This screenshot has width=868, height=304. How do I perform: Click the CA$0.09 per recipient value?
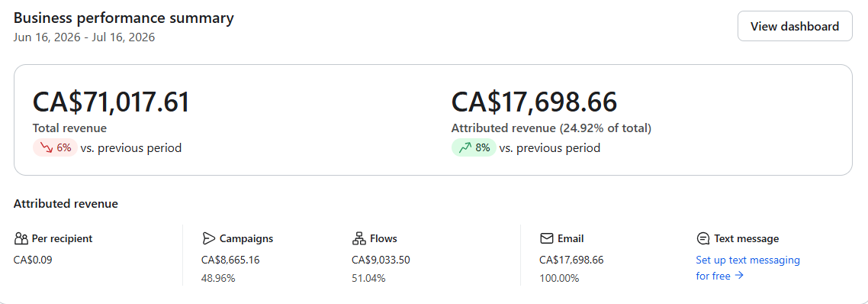(x=34, y=260)
